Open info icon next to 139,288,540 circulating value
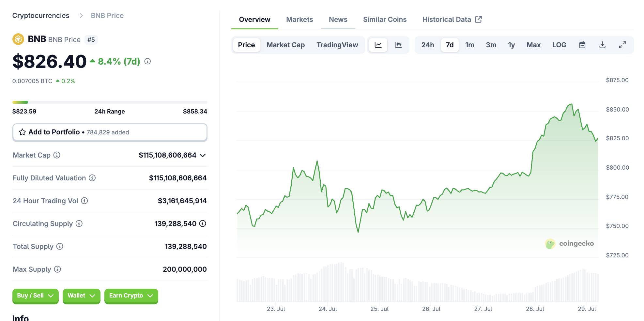This screenshot has height=321, width=644. click(203, 223)
